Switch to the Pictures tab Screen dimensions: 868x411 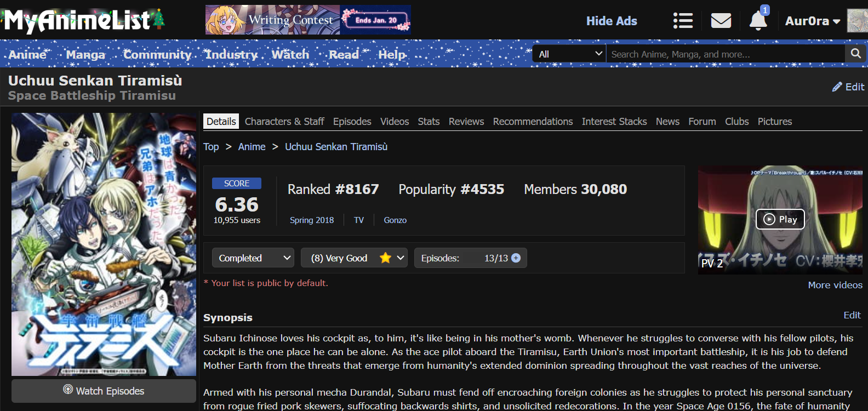click(775, 122)
